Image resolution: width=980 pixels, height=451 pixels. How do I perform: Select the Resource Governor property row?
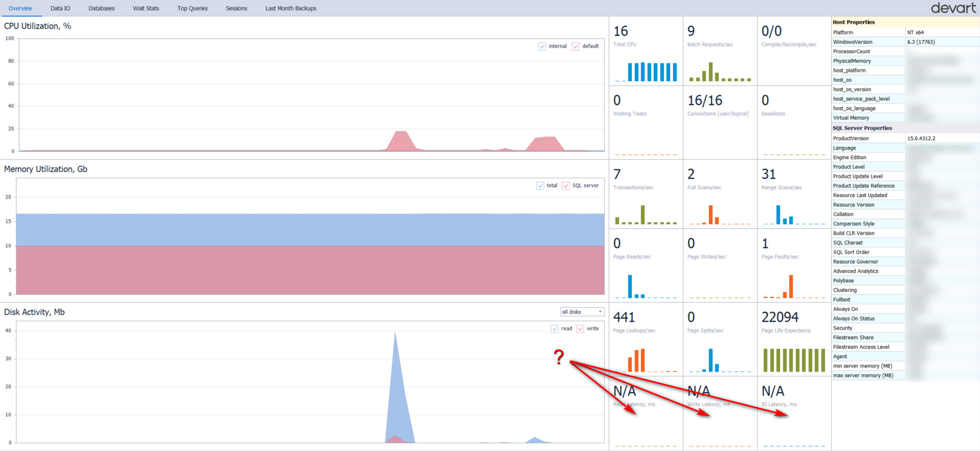(905, 262)
